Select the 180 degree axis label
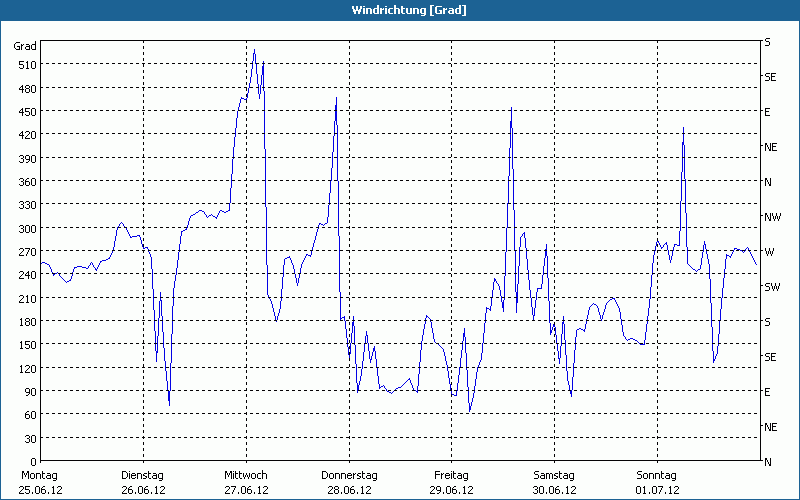 [x=27, y=322]
